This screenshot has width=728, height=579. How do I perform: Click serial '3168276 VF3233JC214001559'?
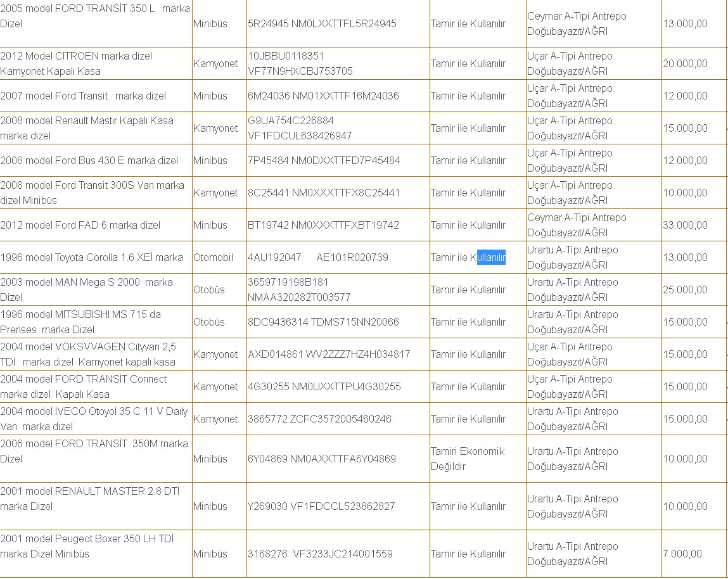coord(320,554)
